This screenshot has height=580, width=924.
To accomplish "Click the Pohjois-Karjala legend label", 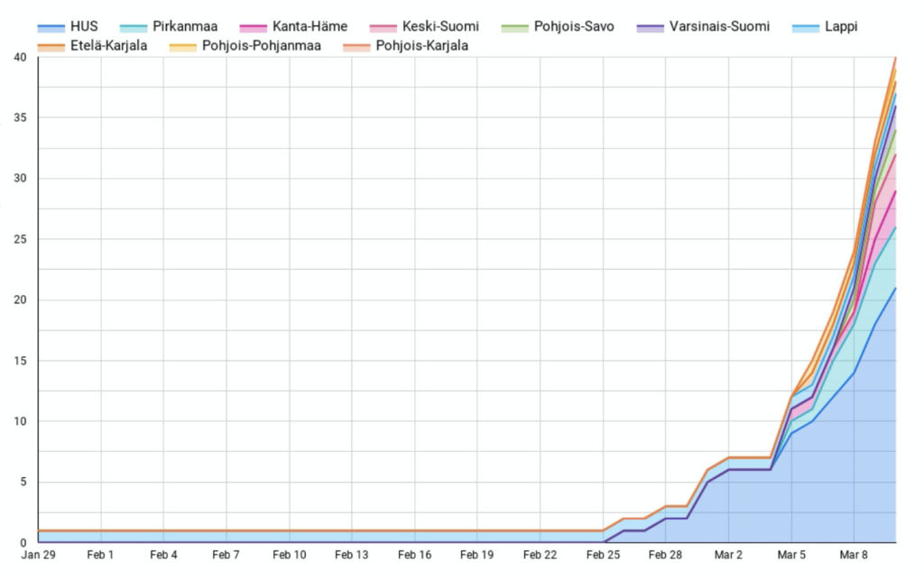I will (x=422, y=46).
